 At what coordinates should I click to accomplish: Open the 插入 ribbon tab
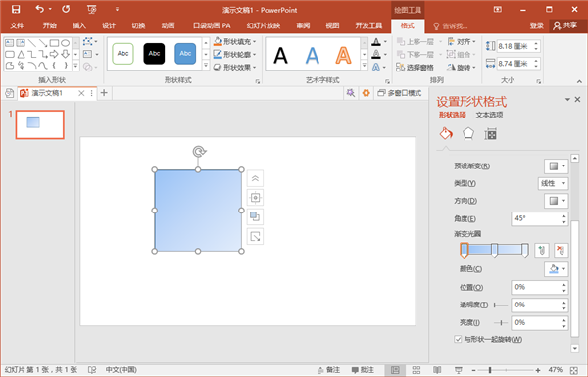pyautogui.click(x=79, y=25)
